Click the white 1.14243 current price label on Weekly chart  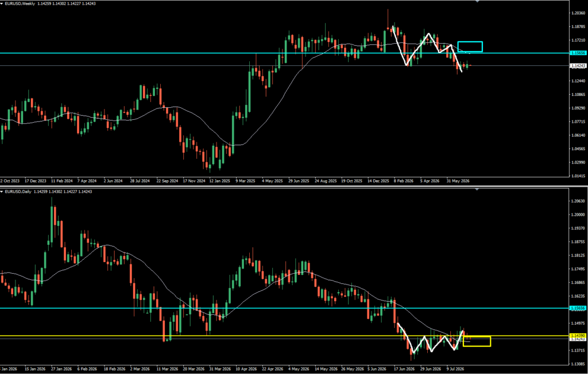coord(578,66)
